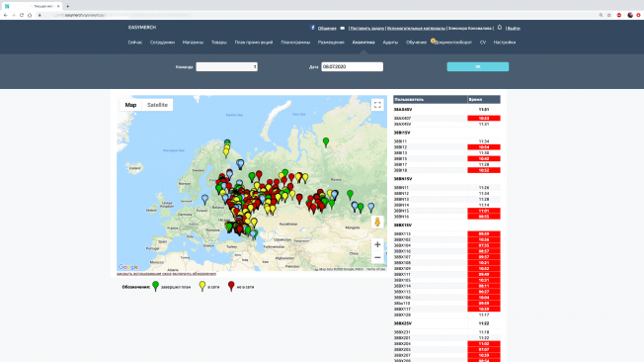644x362 pixels.
Task: Open the Facebook page icon
Action: (x=312, y=28)
